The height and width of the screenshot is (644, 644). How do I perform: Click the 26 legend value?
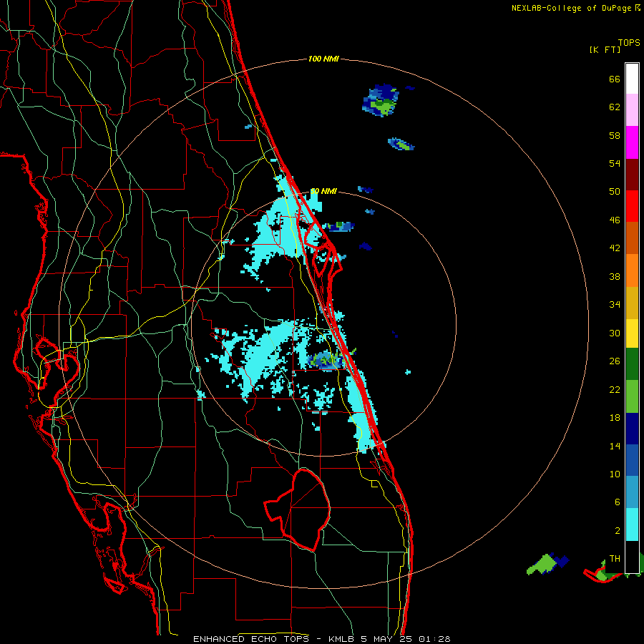click(615, 361)
